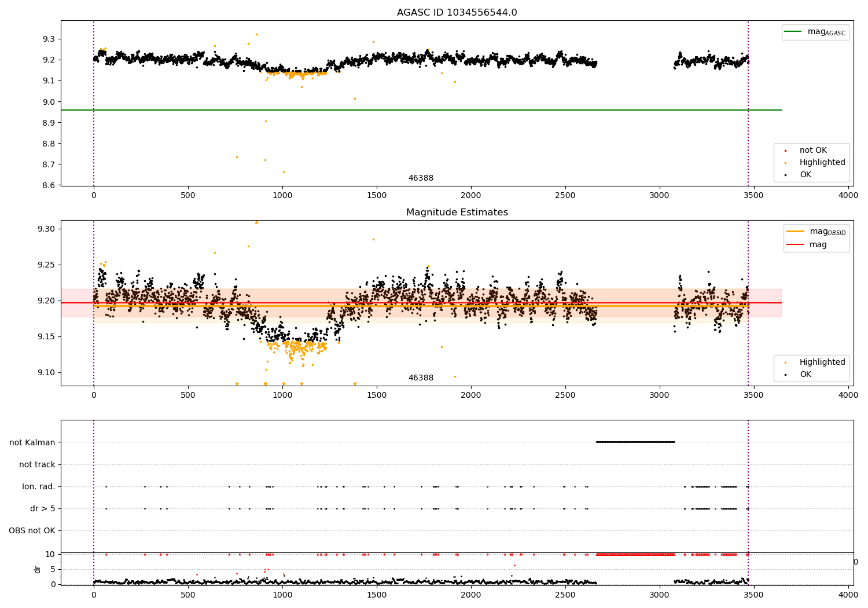Click the mag AGASC legend label
The height and width of the screenshot is (608, 868).
[x=826, y=32]
